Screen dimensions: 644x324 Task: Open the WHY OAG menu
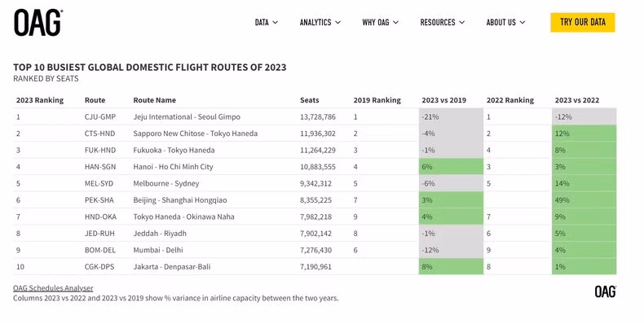pos(381,22)
